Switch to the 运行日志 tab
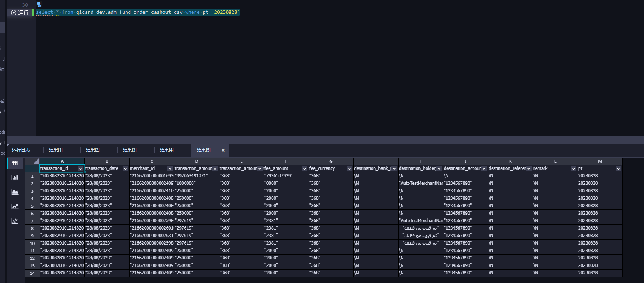The width and height of the screenshot is (644, 283). pyautogui.click(x=21, y=150)
